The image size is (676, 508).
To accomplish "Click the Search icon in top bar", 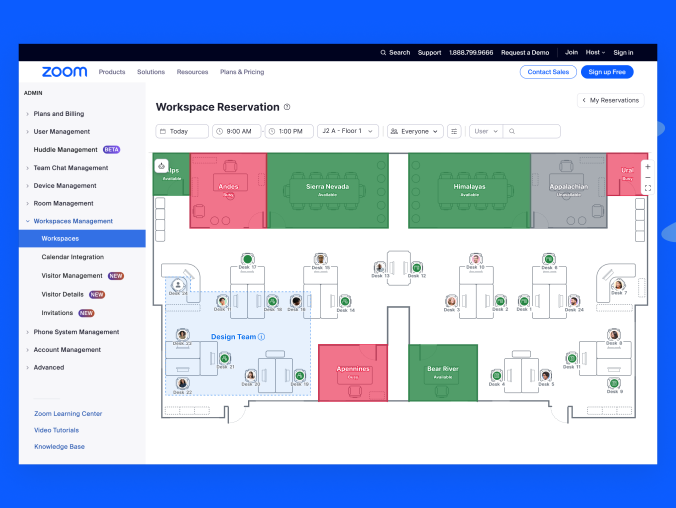I will [383, 52].
